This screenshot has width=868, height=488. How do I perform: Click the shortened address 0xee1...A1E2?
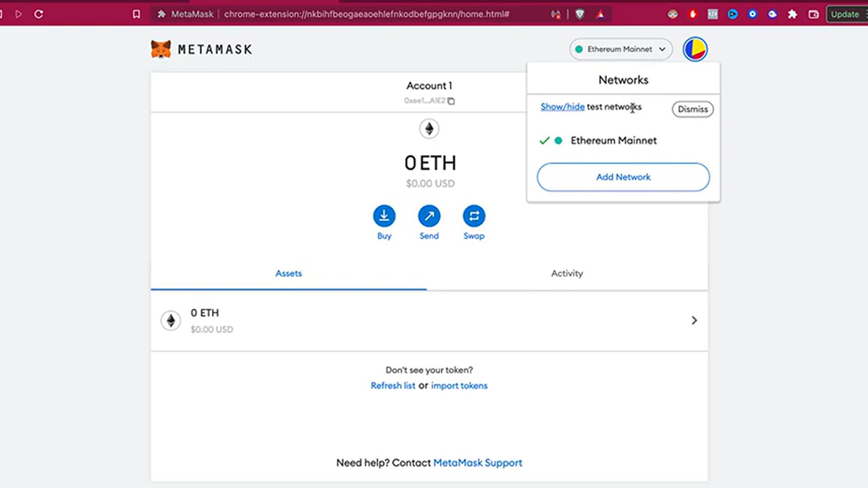tap(425, 101)
